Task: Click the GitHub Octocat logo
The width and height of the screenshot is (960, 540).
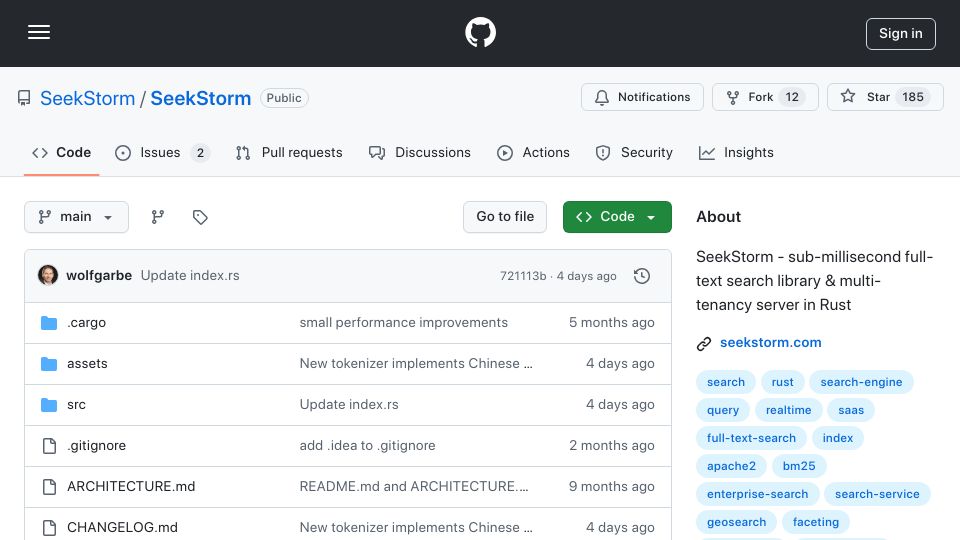Action: 480,32
